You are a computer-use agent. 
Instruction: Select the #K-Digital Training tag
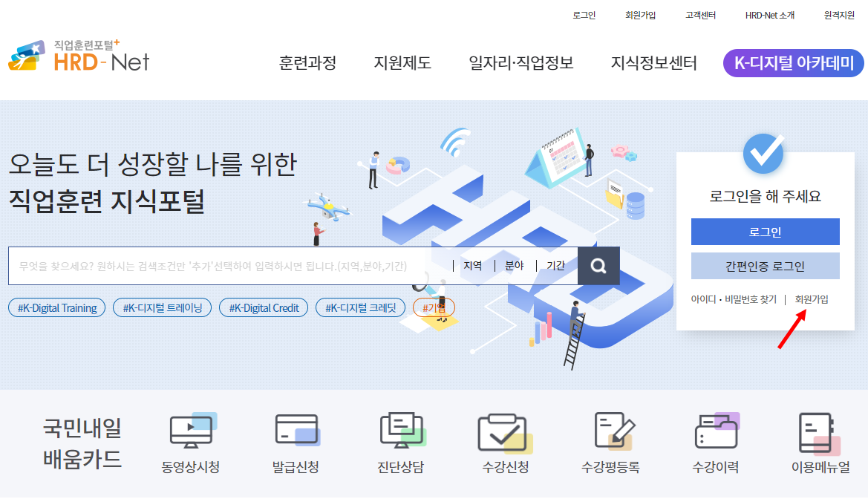[57, 308]
